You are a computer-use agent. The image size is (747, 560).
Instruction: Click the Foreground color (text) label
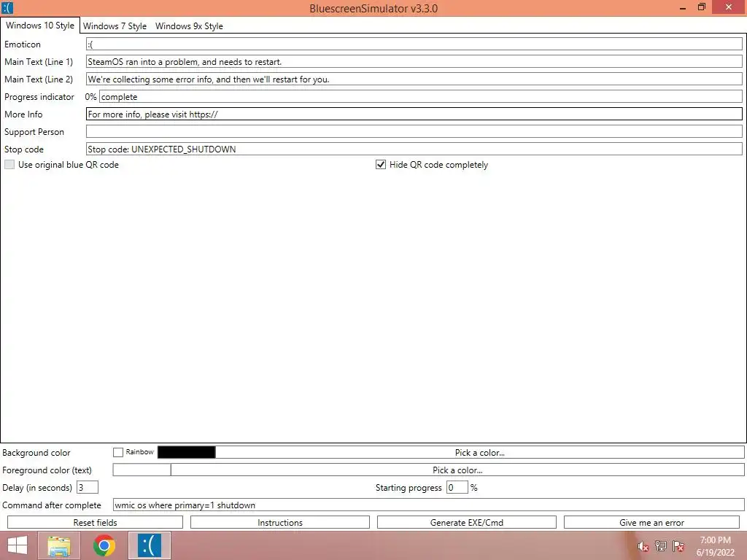47,470
